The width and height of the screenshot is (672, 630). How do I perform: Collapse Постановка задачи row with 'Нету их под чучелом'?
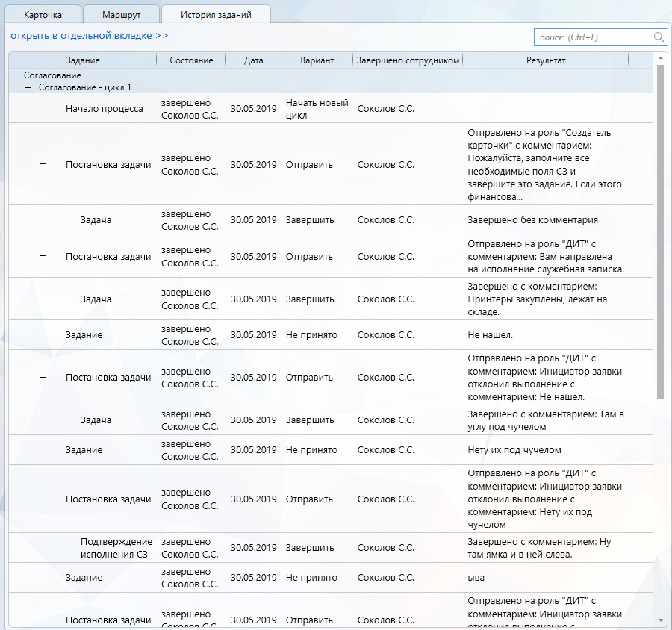click(43, 499)
